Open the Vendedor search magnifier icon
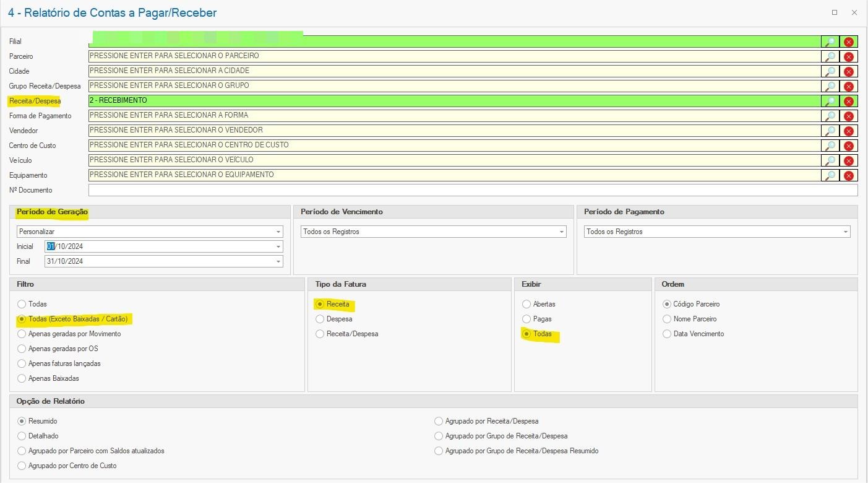This screenshot has height=483, width=868. click(x=830, y=131)
